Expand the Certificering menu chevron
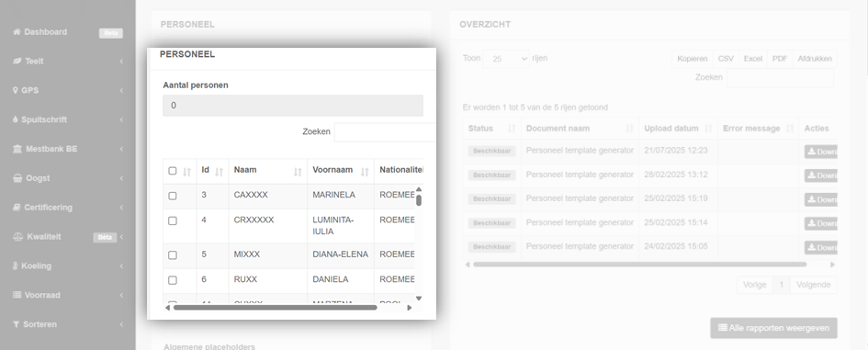 coord(121,208)
